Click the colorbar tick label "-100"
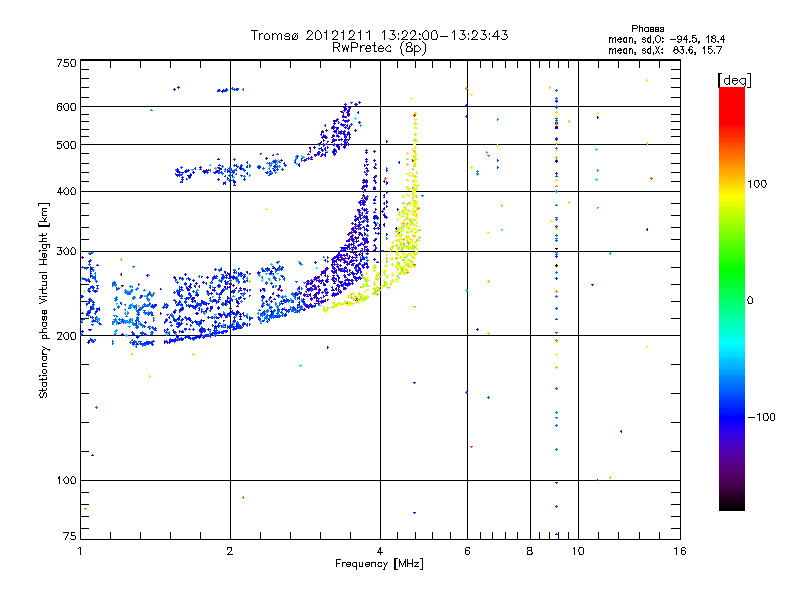 pos(761,417)
